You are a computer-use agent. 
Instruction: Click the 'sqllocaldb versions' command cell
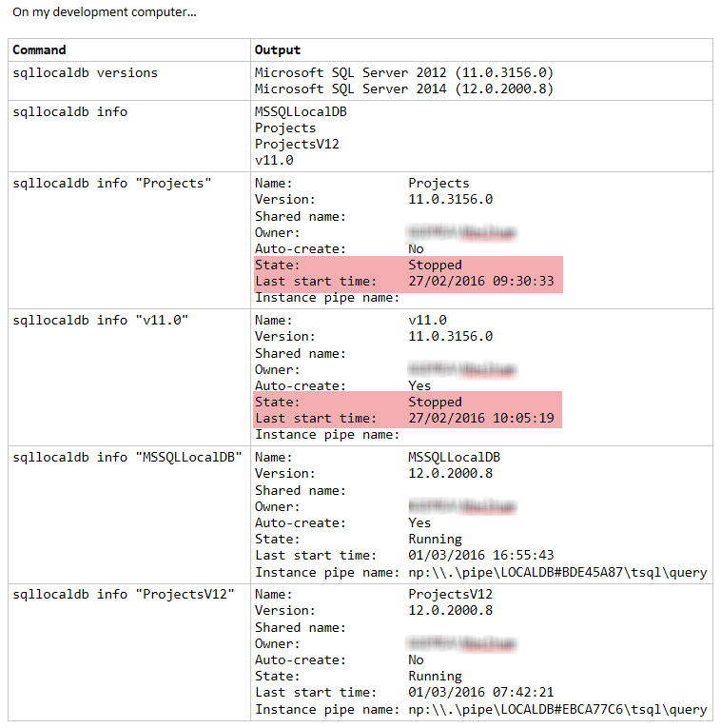click(x=85, y=73)
